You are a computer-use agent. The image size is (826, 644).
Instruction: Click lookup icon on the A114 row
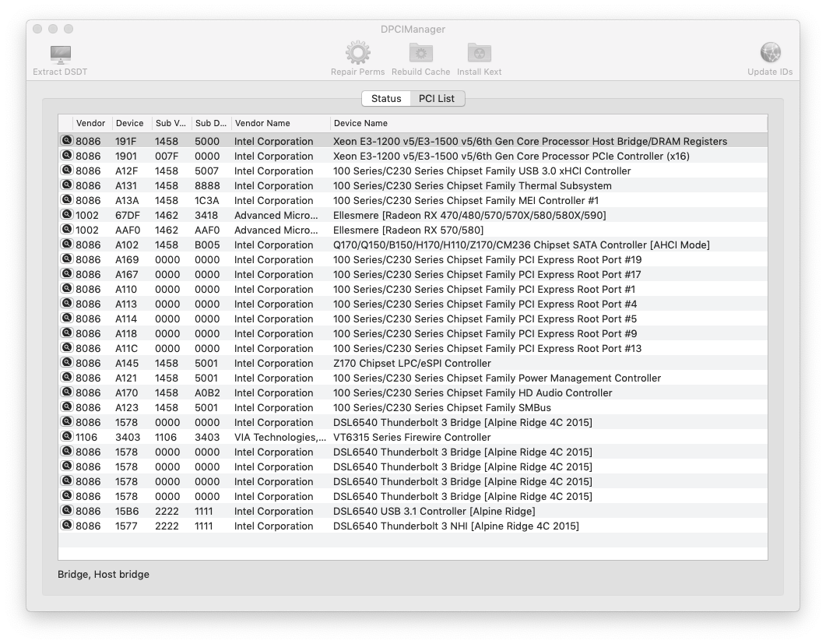(x=67, y=317)
